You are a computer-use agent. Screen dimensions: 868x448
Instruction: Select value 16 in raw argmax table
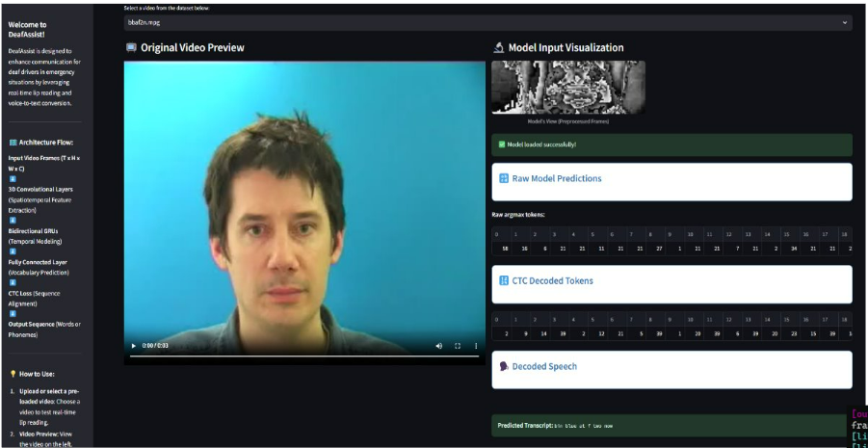524,249
